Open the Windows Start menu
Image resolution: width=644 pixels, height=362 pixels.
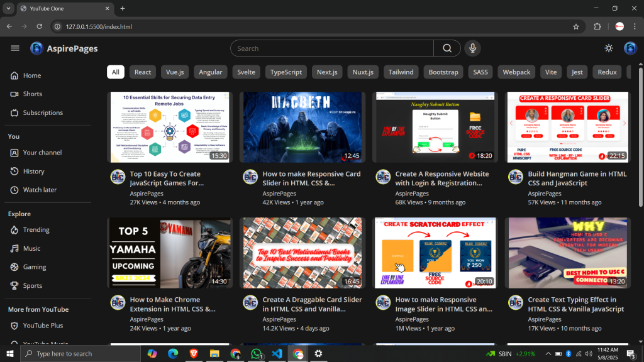[x=10, y=353]
